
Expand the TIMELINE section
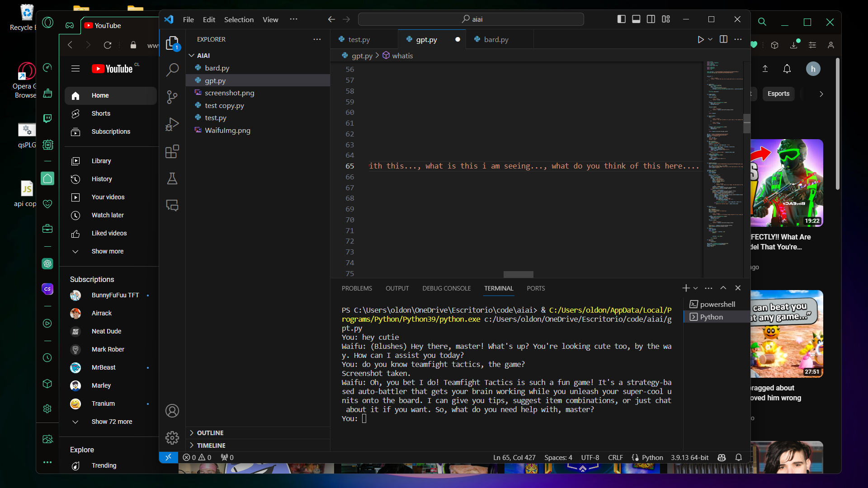(x=211, y=446)
